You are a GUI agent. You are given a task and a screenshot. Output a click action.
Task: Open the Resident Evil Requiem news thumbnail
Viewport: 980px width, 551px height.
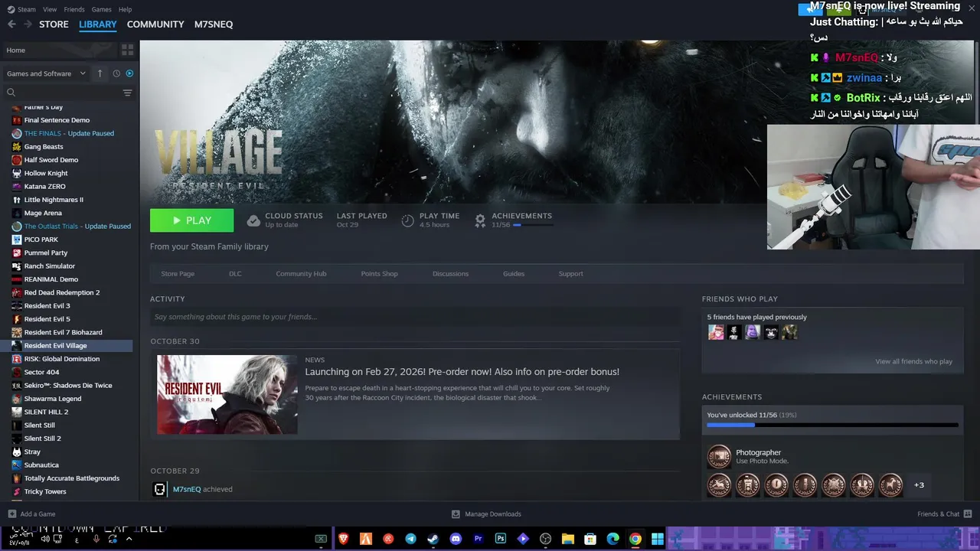[227, 394]
